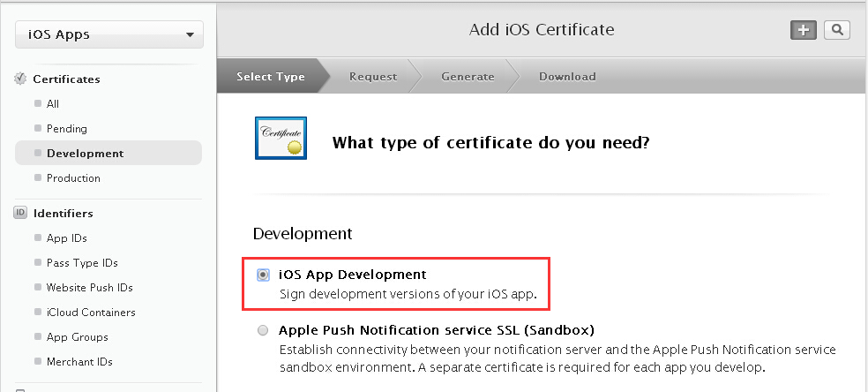The width and height of the screenshot is (868, 392).
Task: Click 'Sign development versions of your iOS app' text
Action: [408, 294]
